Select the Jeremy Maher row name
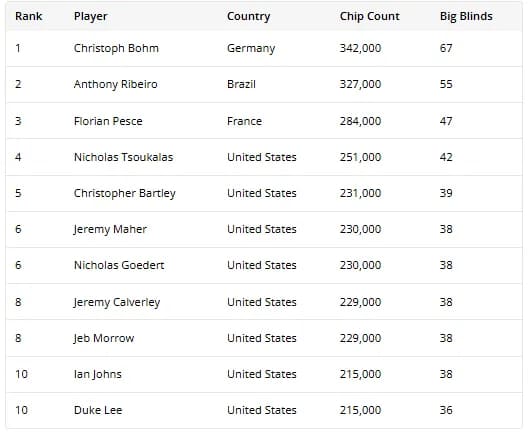529x436 pixels. pyautogui.click(x=110, y=229)
